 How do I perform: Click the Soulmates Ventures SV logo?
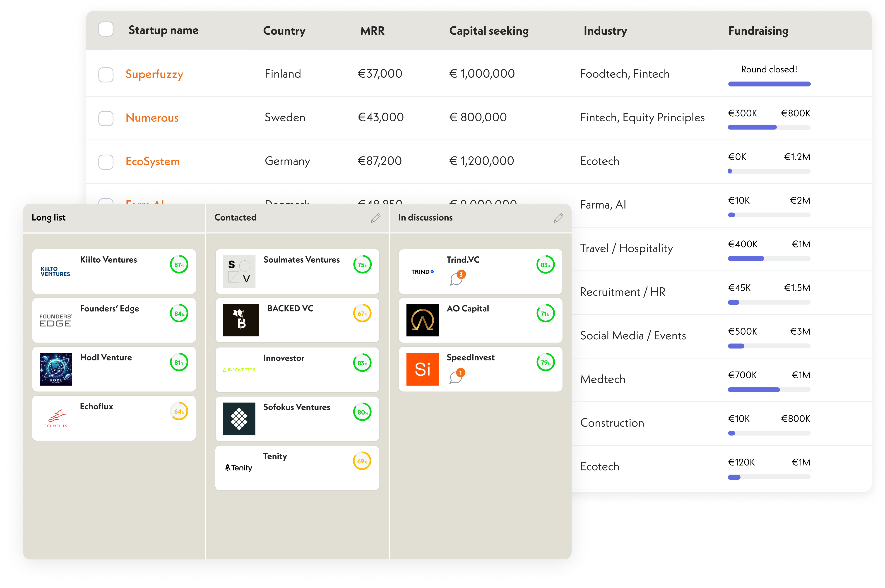(x=239, y=271)
